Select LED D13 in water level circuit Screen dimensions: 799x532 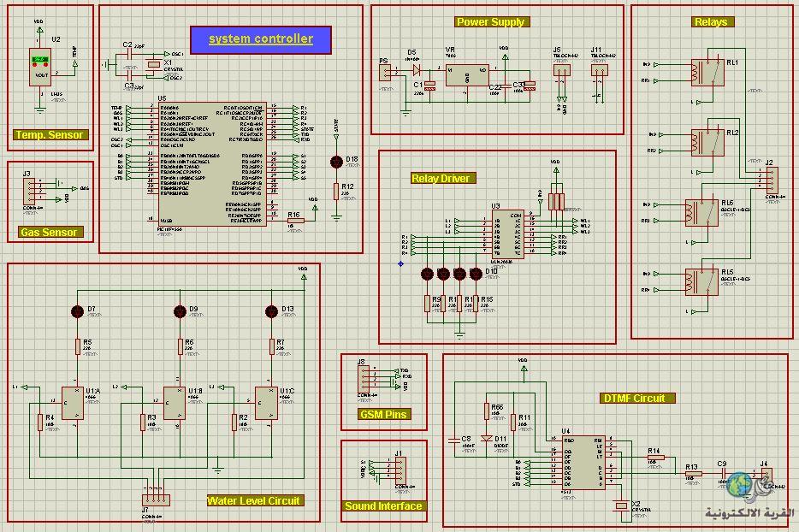click(271, 311)
